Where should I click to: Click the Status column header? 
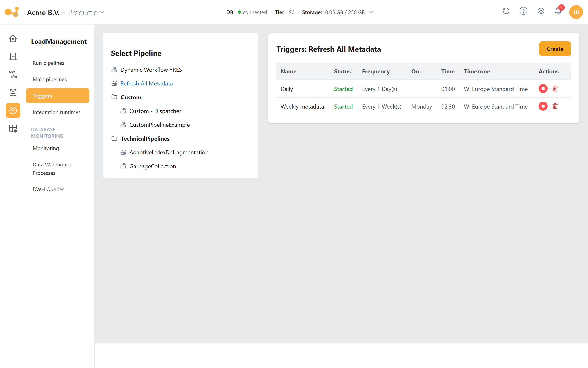[x=342, y=71]
